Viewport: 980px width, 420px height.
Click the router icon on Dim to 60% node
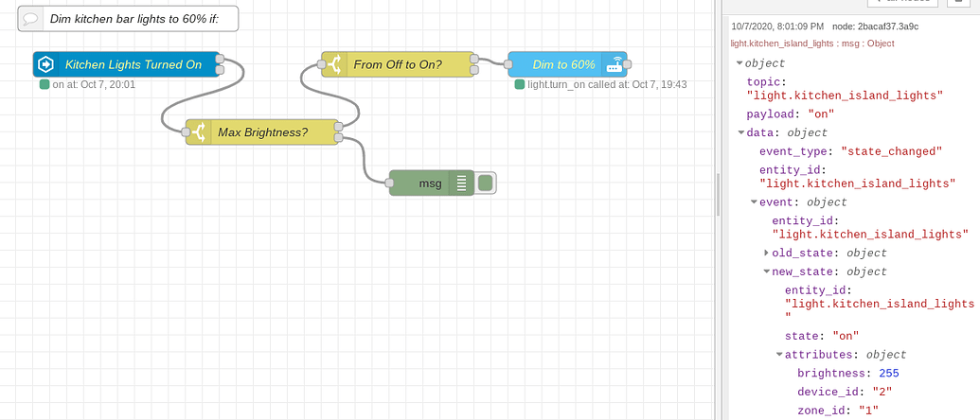click(x=615, y=64)
